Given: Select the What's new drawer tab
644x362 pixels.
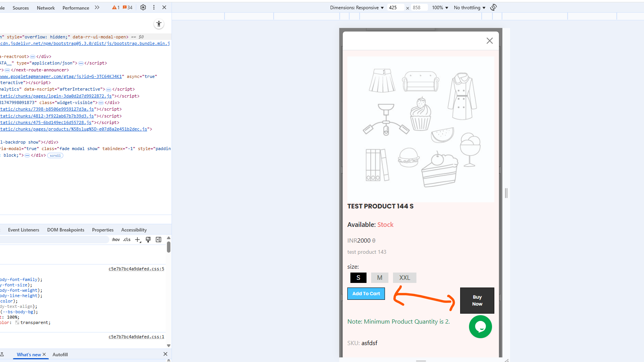Looking at the screenshot, I should (x=29, y=355).
